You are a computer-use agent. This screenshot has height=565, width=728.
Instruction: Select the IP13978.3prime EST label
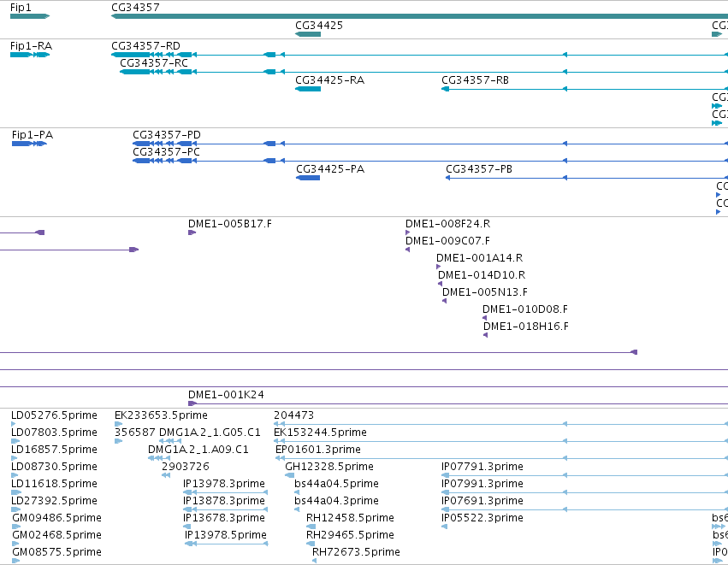coord(224,484)
